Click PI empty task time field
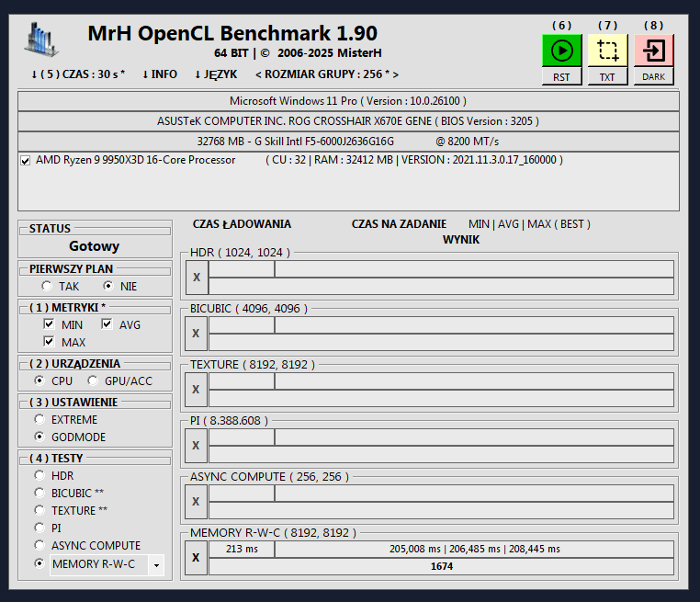This screenshot has height=602, width=700. click(x=474, y=437)
